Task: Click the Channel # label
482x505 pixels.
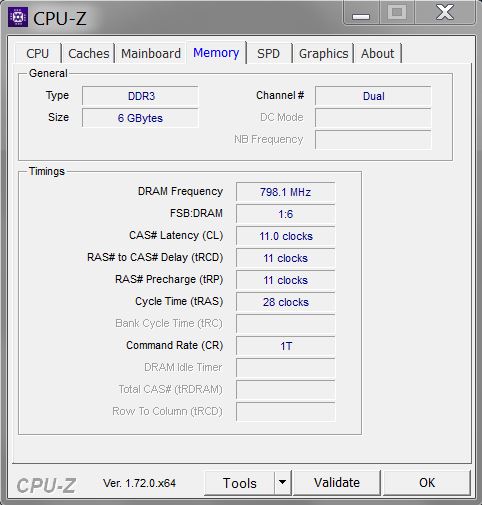Action: [x=280, y=96]
